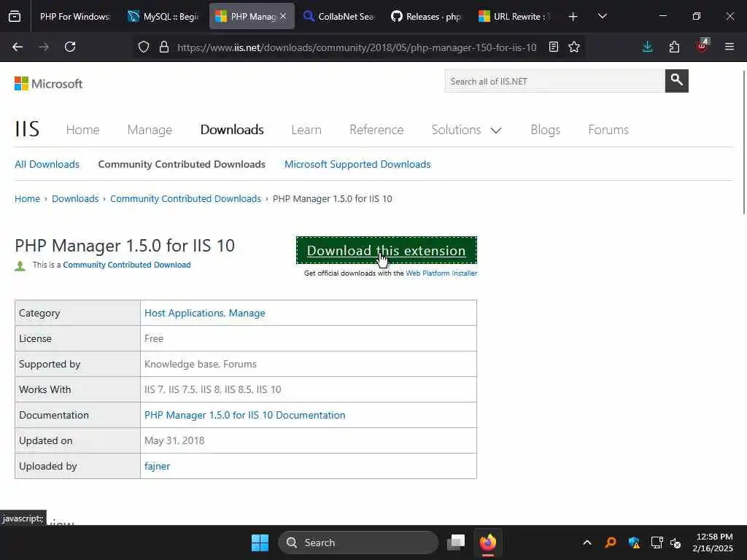Open the Blogs navigation item
The image size is (747, 560).
546,130
